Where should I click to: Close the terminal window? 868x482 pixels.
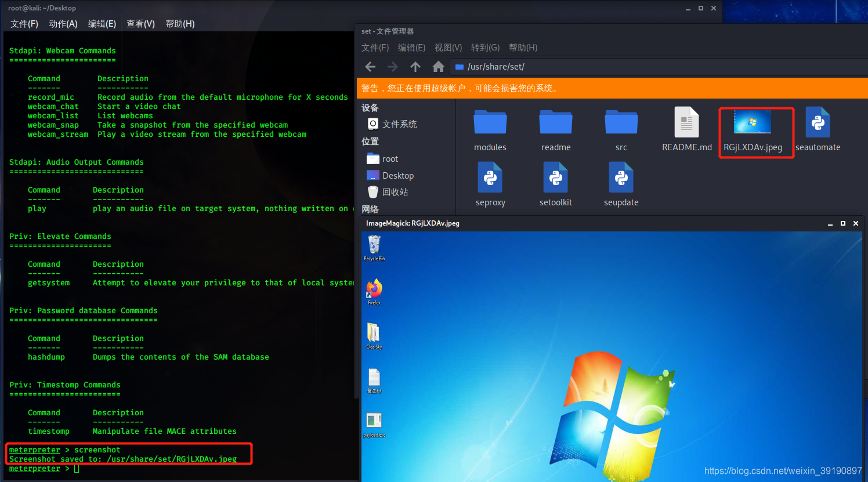click(x=714, y=8)
